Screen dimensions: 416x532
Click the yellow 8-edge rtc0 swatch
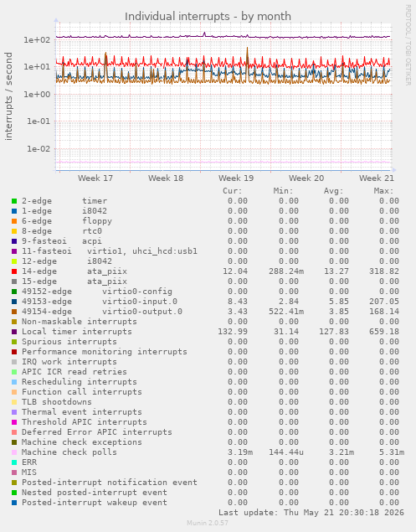[14, 231]
